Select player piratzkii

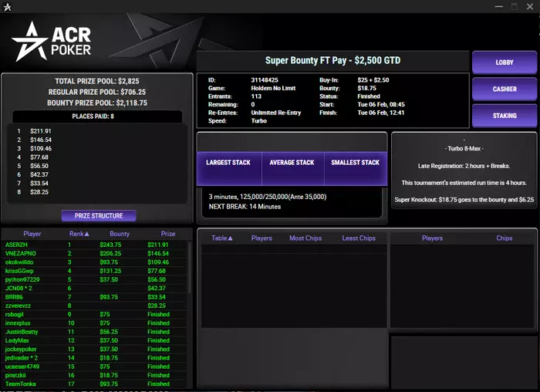pos(94,375)
